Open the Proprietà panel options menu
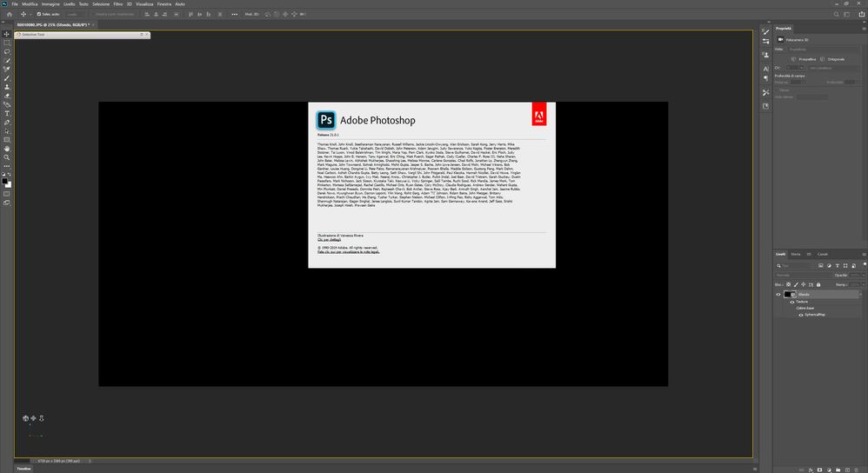 coord(864,28)
